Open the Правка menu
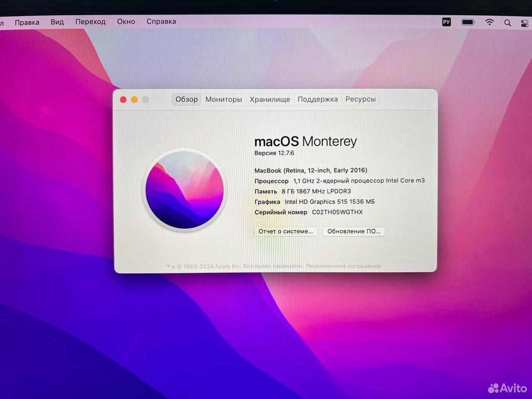532x399 pixels. 27,22
